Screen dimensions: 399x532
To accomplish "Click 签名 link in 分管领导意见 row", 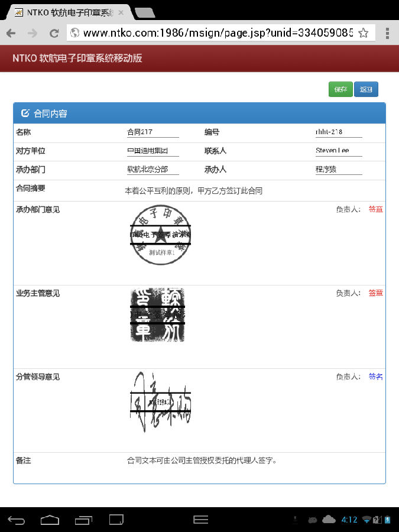I will [375, 377].
